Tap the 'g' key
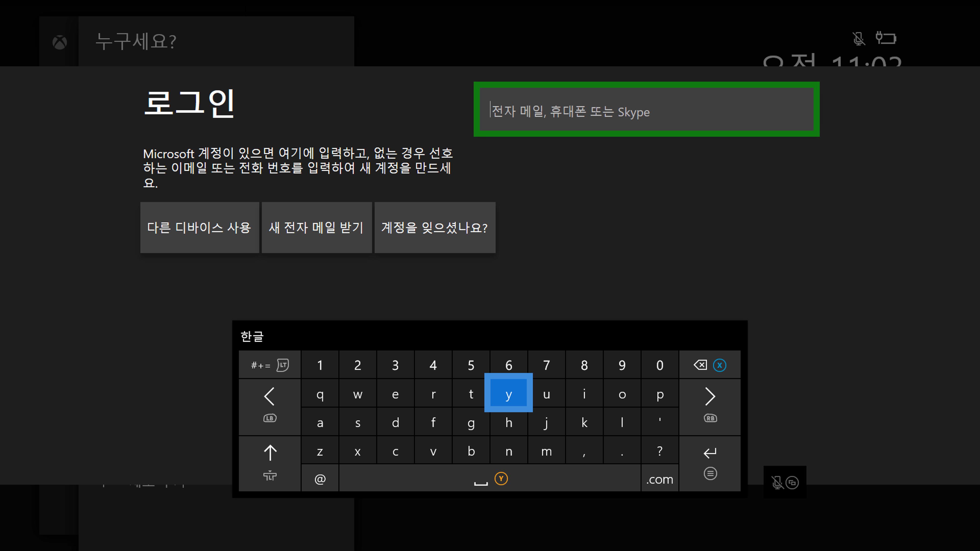 (x=471, y=422)
